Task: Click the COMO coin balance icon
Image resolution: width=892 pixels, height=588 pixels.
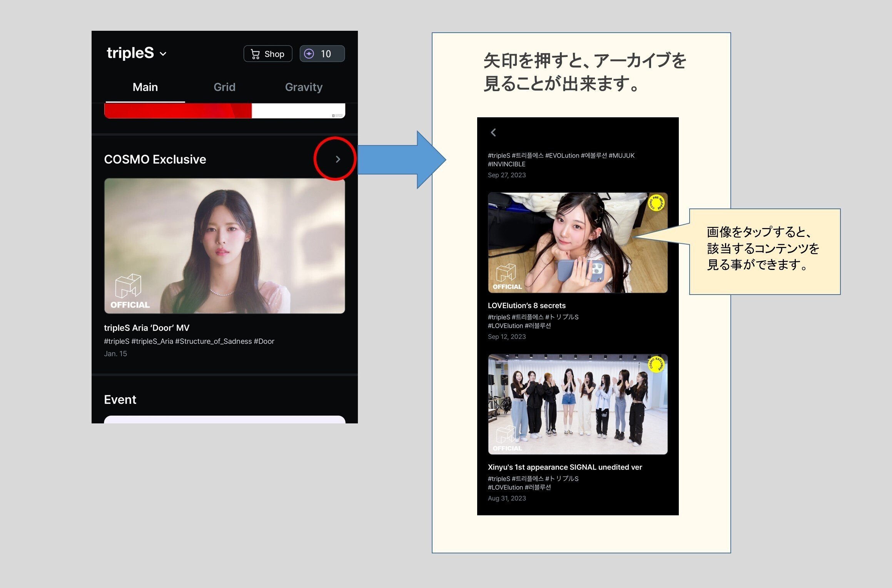Action: [x=309, y=54]
